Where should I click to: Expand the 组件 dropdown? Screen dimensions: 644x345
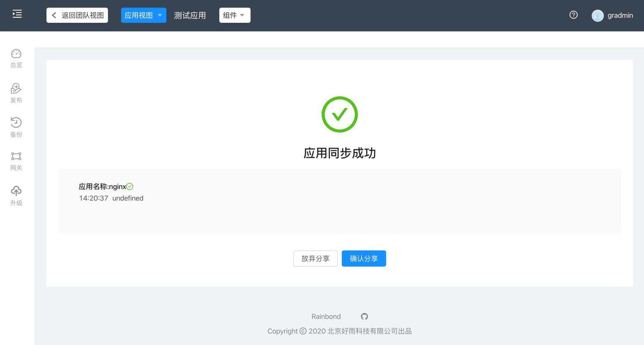(x=235, y=15)
